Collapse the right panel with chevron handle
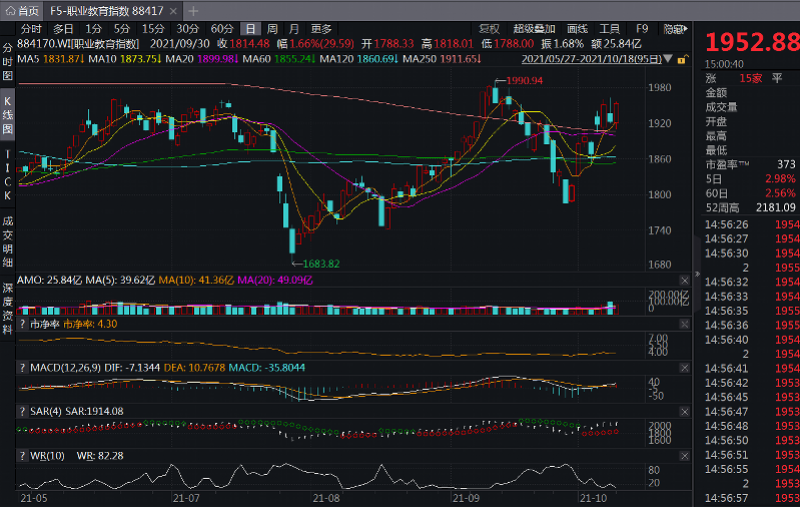The image size is (800, 507). (697, 274)
